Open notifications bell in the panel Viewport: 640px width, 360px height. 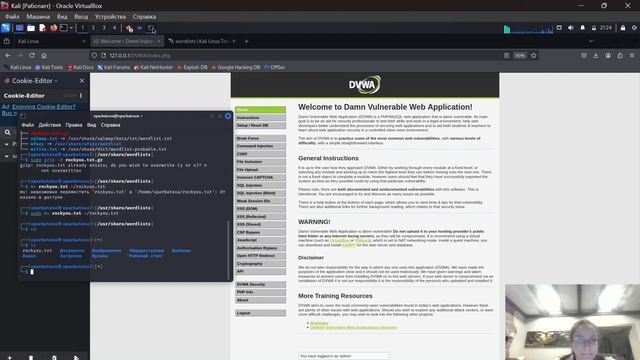pyautogui.click(x=582, y=28)
